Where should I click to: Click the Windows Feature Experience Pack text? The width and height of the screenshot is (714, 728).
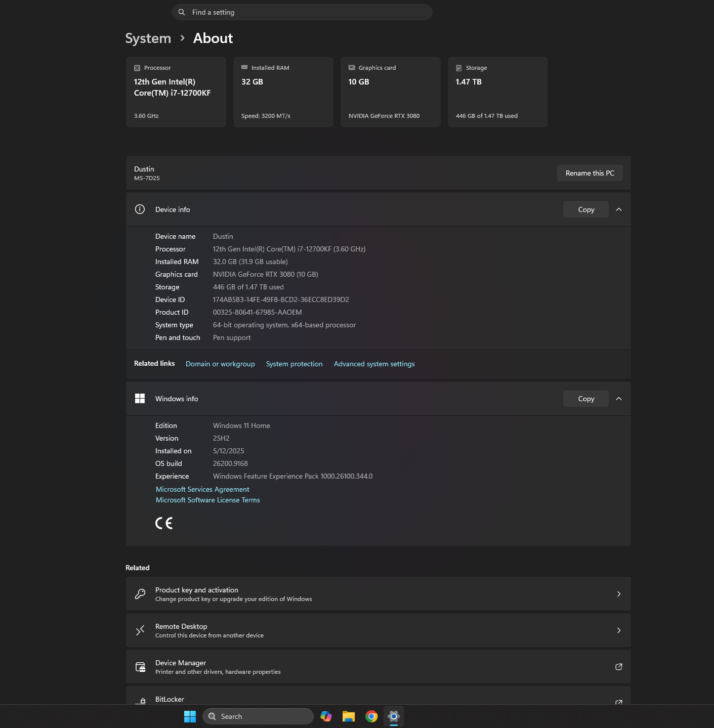293,476
